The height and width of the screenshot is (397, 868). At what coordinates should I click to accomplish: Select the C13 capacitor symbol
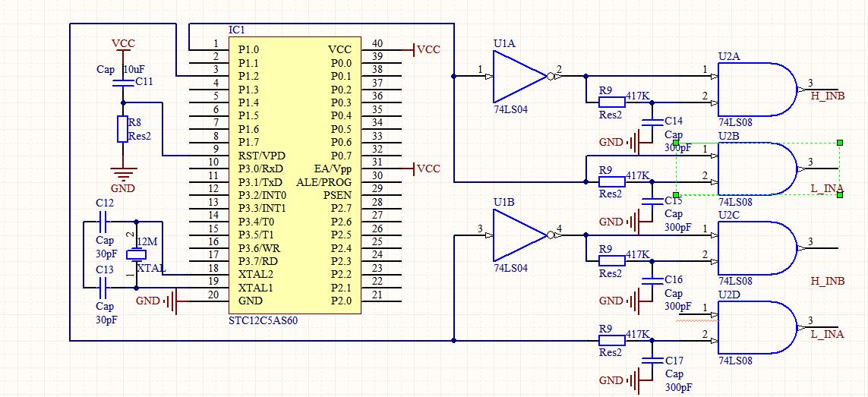click(105, 288)
